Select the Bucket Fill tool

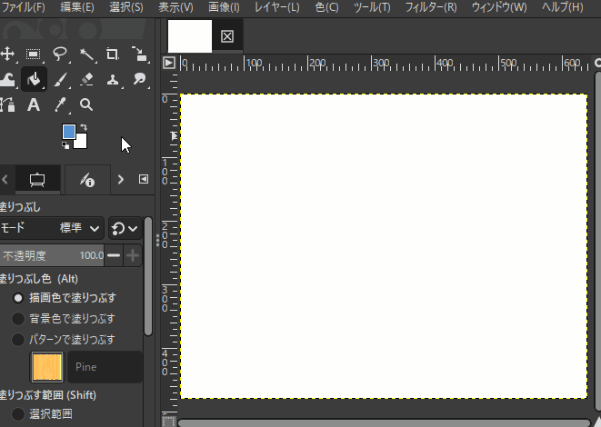(33, 79)
